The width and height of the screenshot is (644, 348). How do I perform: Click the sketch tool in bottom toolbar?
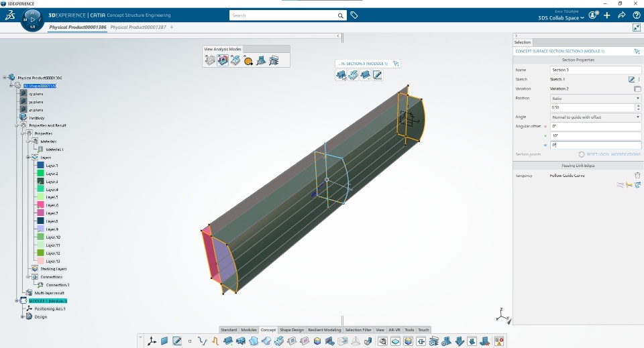(x=177, y=341)
